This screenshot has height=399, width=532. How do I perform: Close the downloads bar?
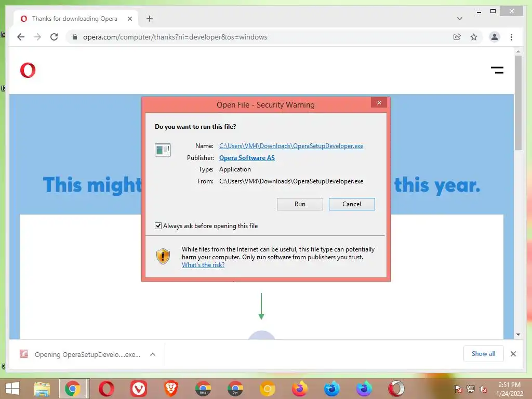pos(513,354)
